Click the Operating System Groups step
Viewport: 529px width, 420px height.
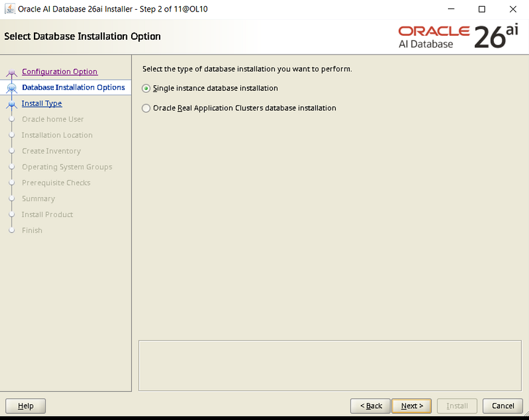pyautogui.click(x=67, y=167)
